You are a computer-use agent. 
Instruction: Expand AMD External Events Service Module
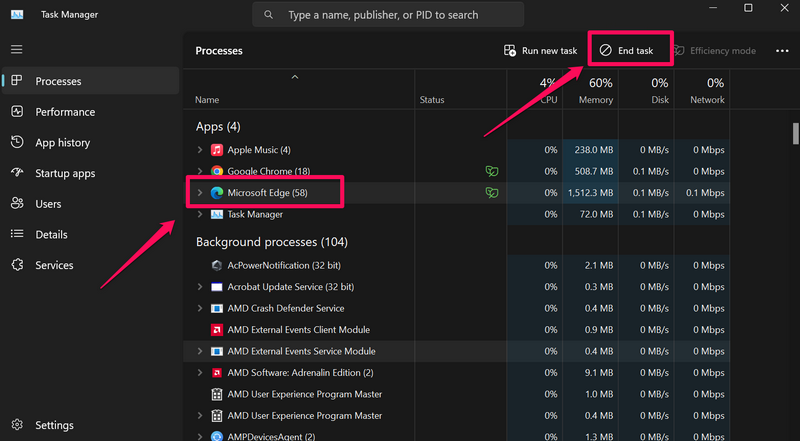click(x=200, y=351)
